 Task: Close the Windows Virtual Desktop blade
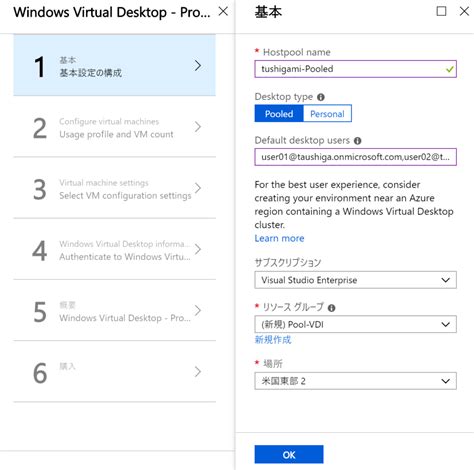coord(223,11)
